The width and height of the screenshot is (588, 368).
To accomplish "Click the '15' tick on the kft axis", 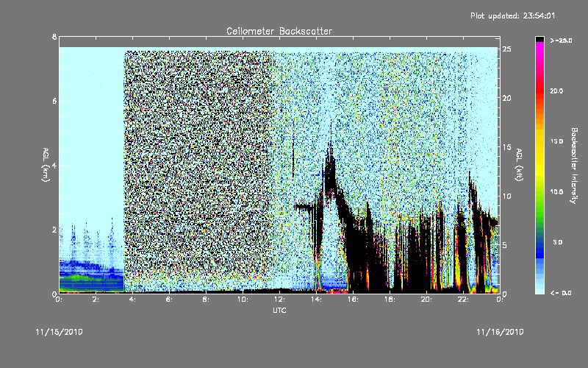I will pos(507,147).
